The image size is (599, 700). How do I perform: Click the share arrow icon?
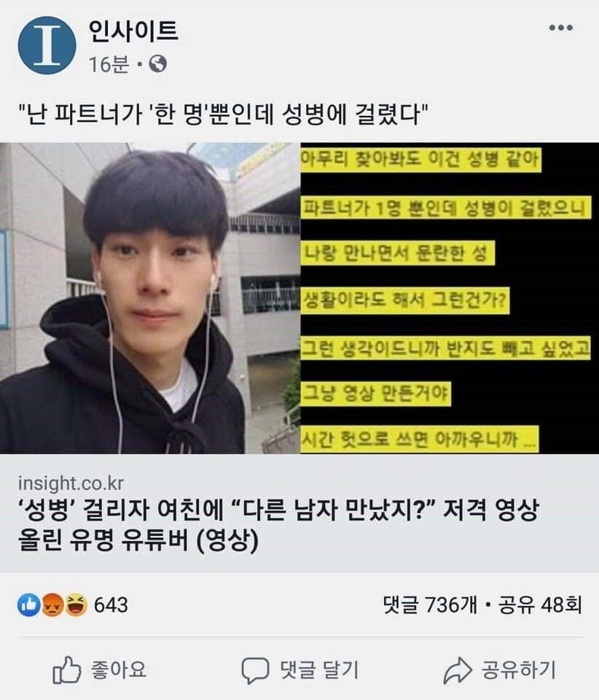[458, 670]
